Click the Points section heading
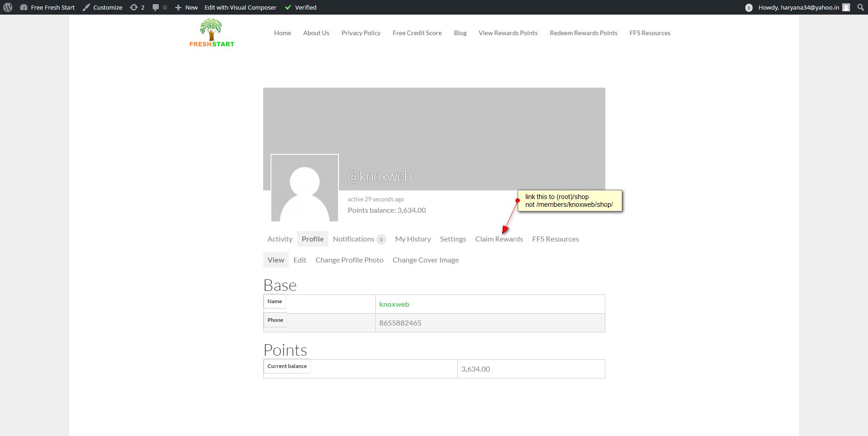868x436 pixels. pyautogui.click(x=285, y=350)
